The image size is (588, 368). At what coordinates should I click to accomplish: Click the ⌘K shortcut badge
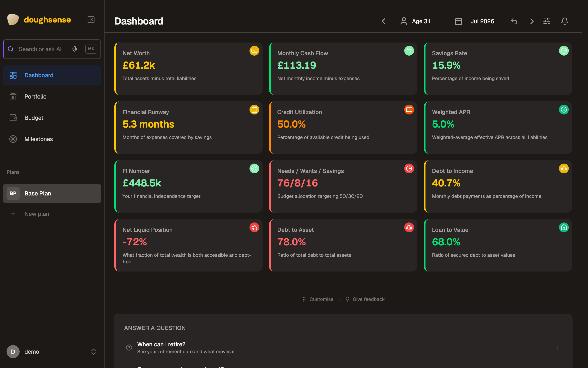point(91,49)
